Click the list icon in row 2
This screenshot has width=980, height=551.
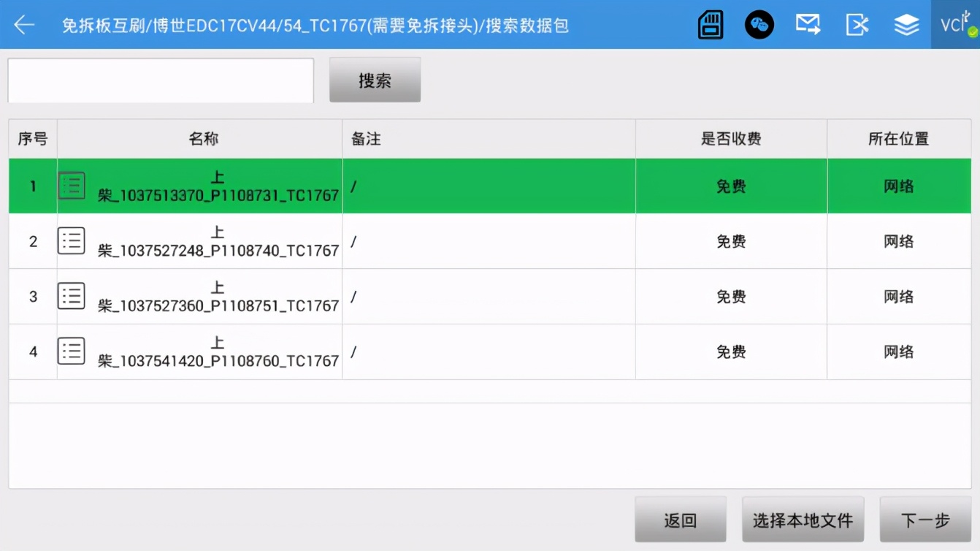[72, 240]
